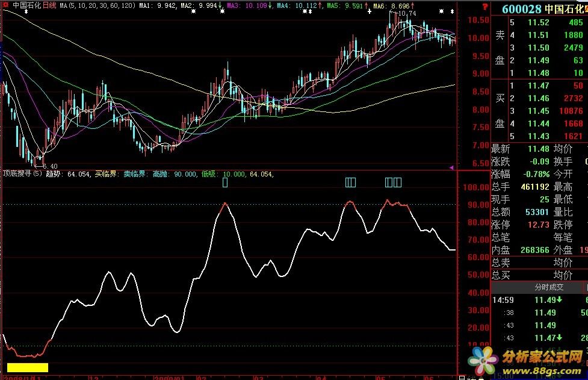
Task: Select buy level 2 at price 11.46
Action: click(539, 98)
